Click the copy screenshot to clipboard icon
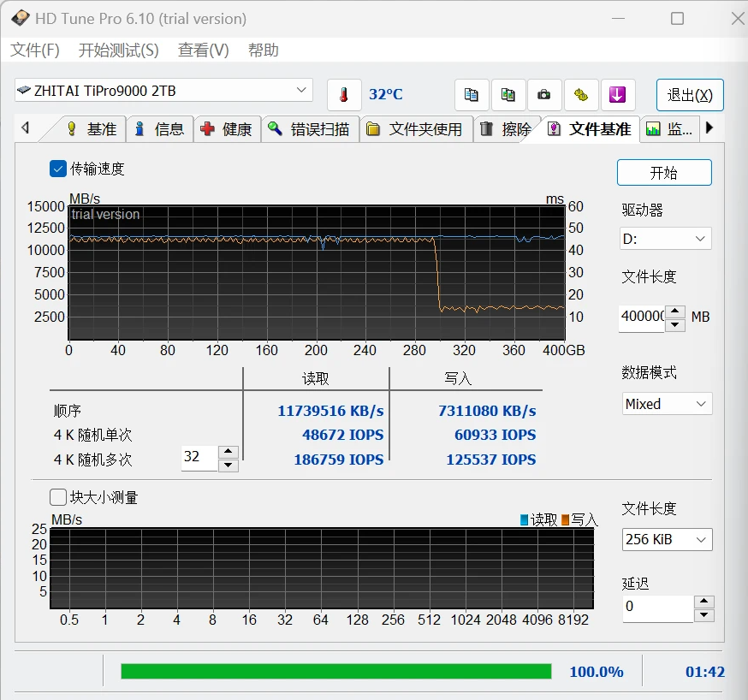748x700 pixels. click(508, 94)
